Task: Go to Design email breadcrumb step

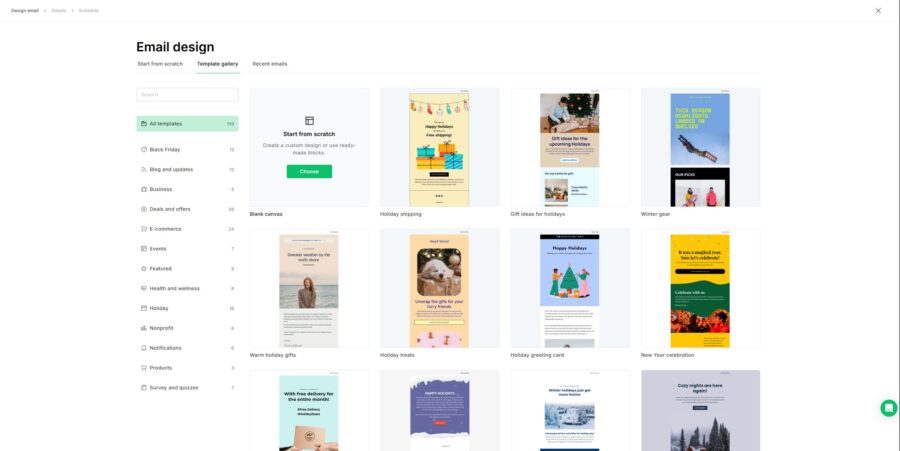Action: click(25, 10)
